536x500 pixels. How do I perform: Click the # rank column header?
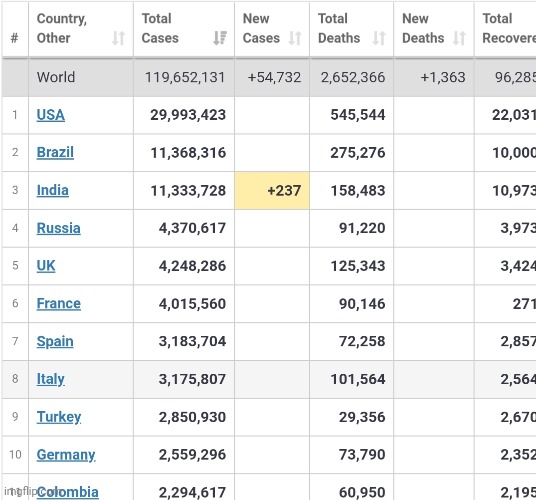tap(15, 29)
